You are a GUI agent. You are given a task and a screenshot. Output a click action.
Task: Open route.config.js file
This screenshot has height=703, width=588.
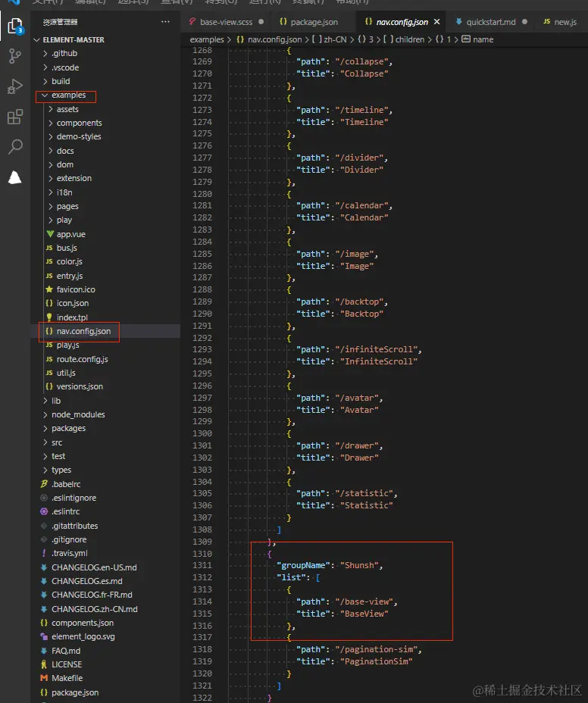pyautogui.click(x=82, y=359)
